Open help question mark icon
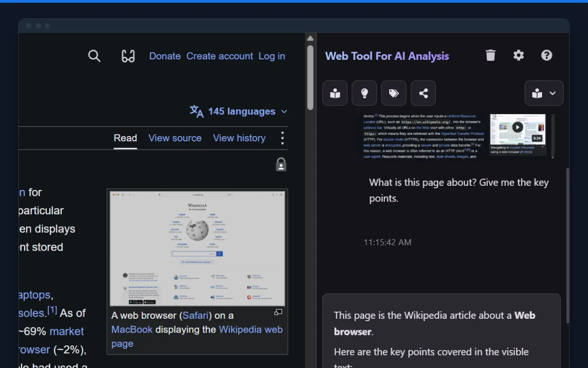 [x=547, y=55]
